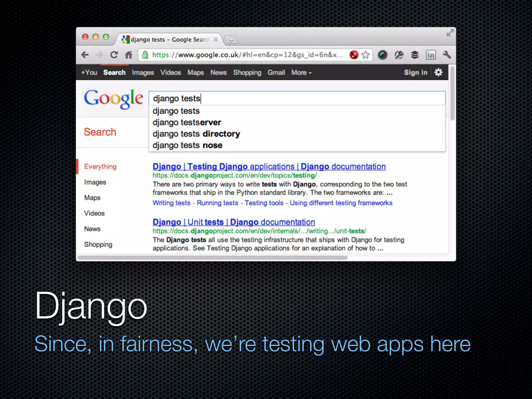Viewport: 532px width, 399px height.
Task: Open the Chrome wrench menu
Action: [x=447, y=55]
